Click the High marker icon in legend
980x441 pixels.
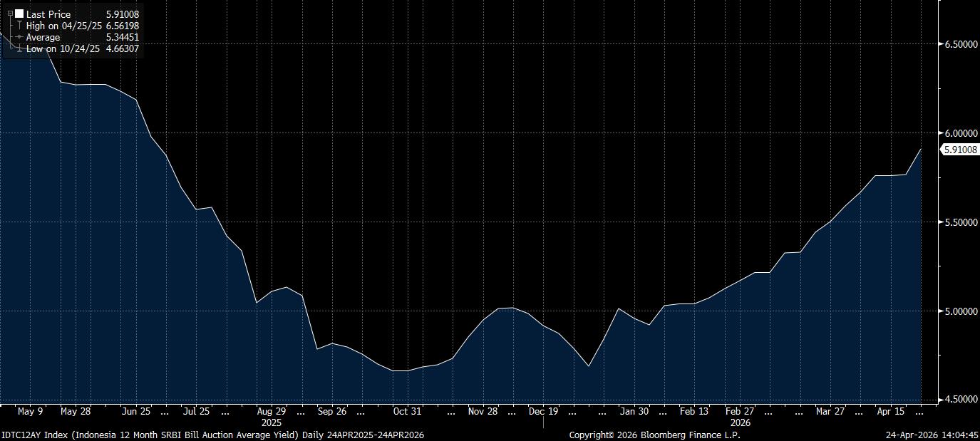click(20, 26)
